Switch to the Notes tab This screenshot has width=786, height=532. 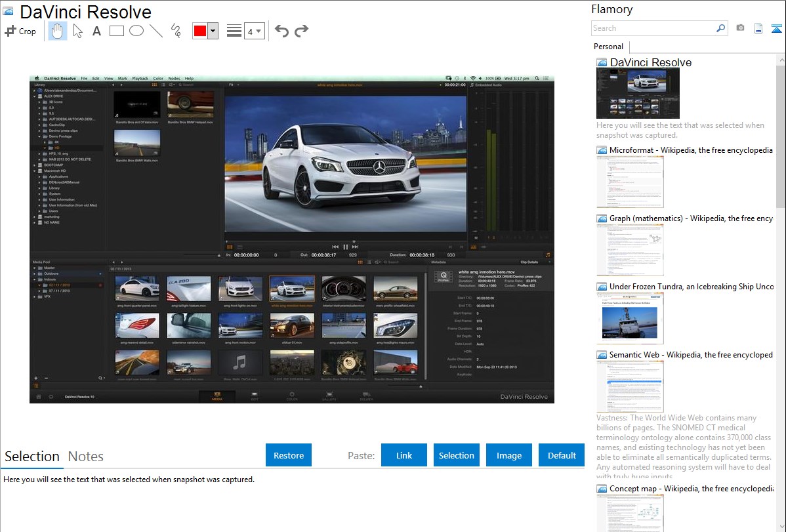point(86,457)
